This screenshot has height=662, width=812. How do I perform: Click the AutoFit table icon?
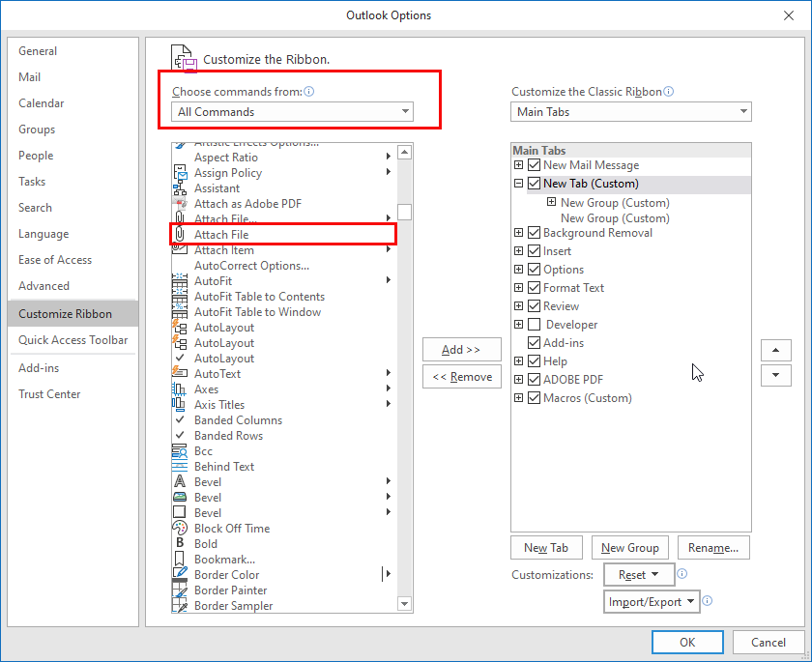180,281
